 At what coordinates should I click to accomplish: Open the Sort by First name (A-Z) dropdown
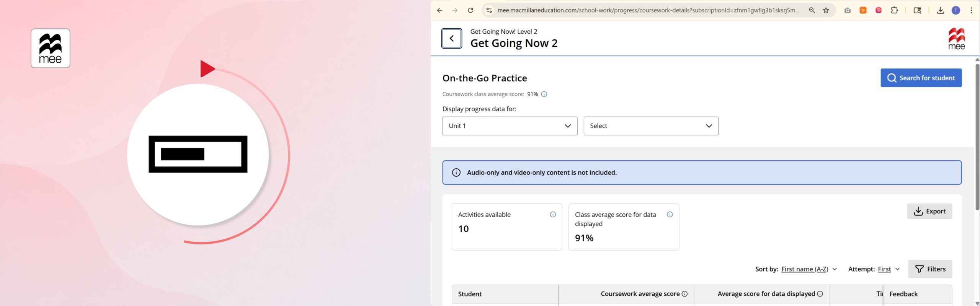click(808, 269)
